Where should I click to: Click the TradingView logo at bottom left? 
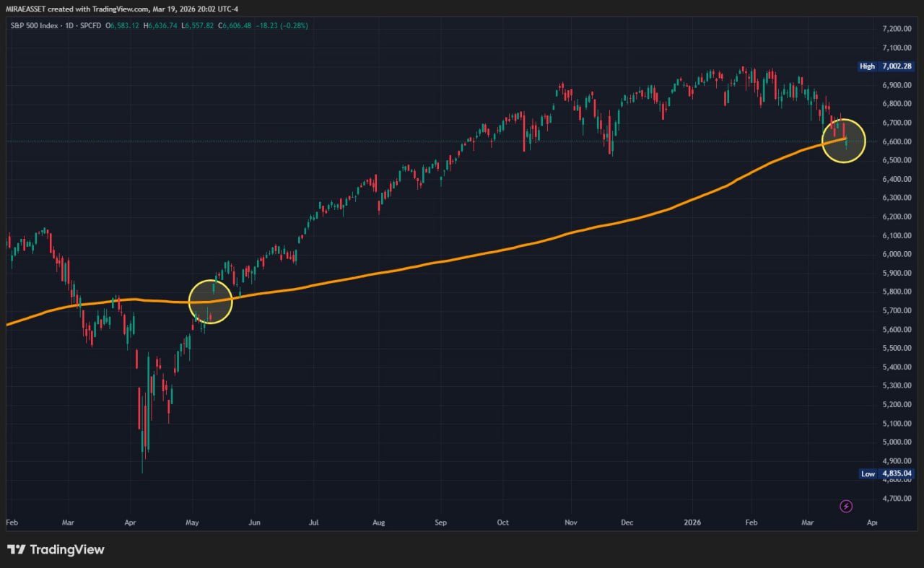56,550
